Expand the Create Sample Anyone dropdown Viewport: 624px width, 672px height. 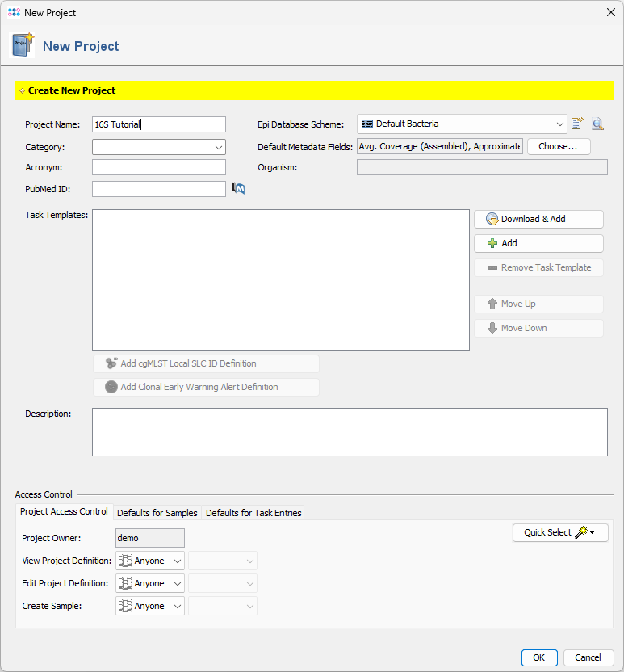150,606
